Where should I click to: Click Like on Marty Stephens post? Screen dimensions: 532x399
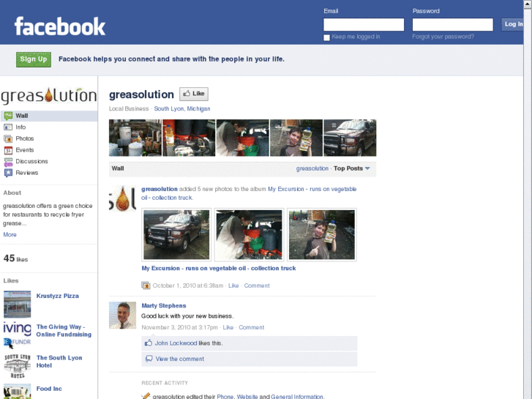(x=228, y=327)
